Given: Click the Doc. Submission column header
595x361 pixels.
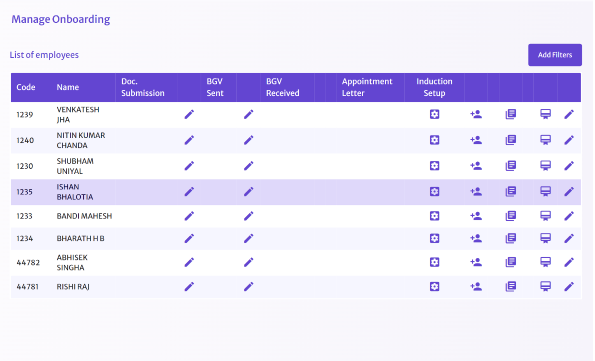Looking at the screenshot, I should click(143, 87).
